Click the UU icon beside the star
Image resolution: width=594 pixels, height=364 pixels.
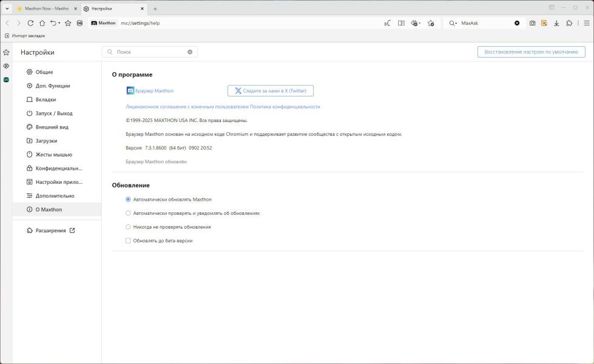[79, 23]
